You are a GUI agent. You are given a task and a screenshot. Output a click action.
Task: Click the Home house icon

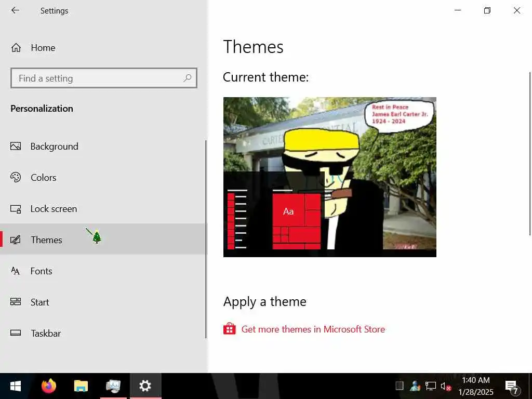click(x=16, y=48)
